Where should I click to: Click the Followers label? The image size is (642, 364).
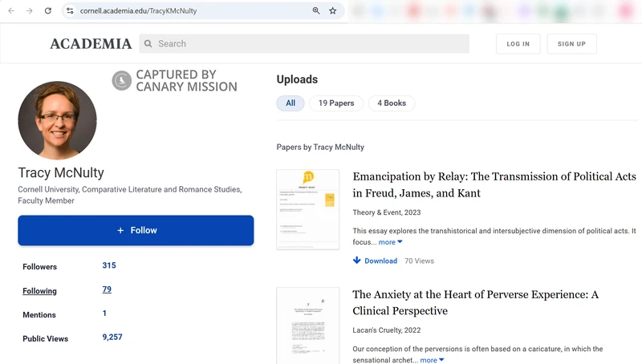click(39, 267)
